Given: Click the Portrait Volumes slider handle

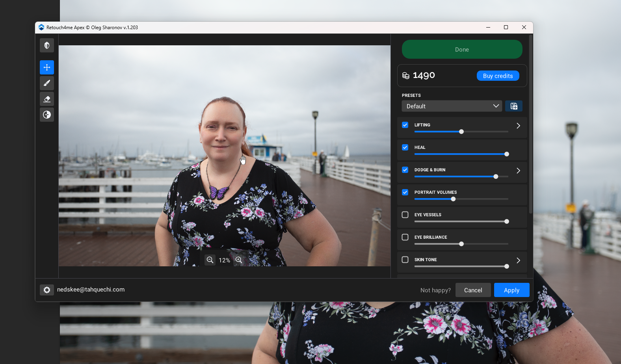Looking at the screenshot, I should [x=453, y=199].
